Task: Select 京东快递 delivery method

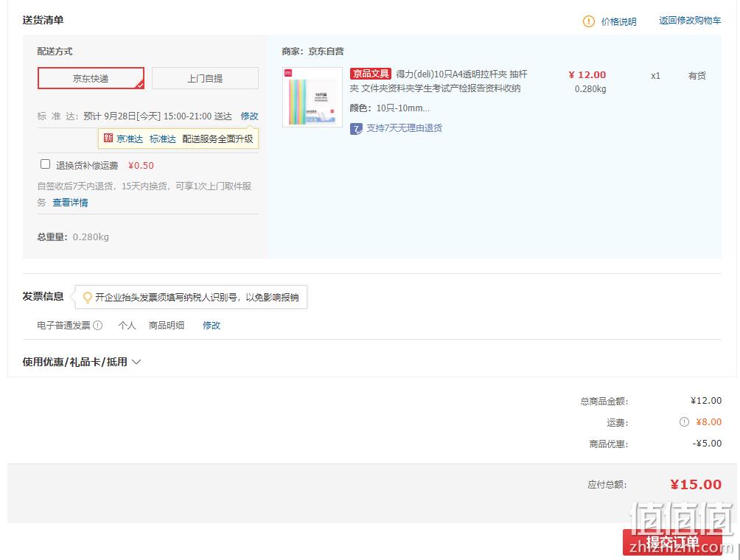Action: [x=91, y=78]
